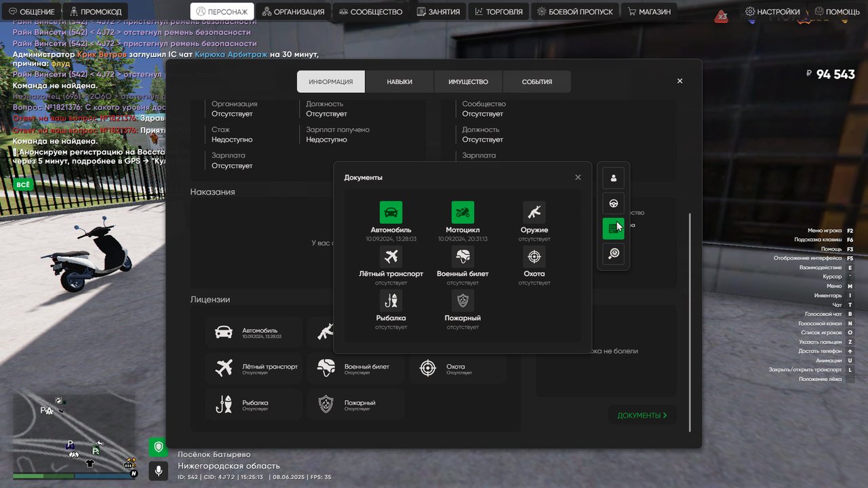
Task: Open the Лётный транспорт document in popup
Action: coord(391,266)
